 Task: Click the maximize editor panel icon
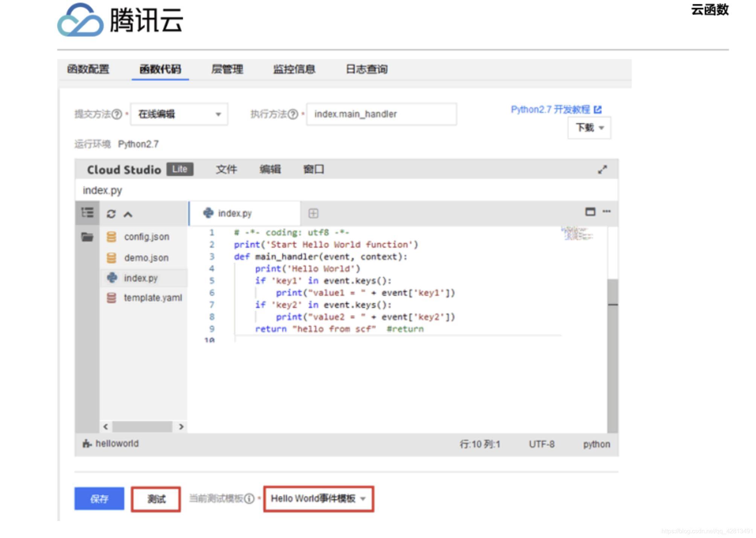tap(590, 212)
